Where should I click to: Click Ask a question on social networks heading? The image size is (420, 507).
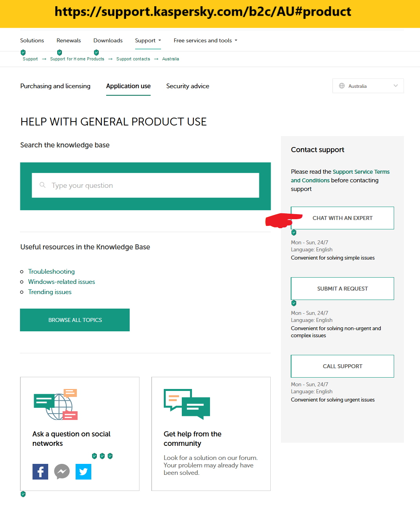tap(71, 438)
